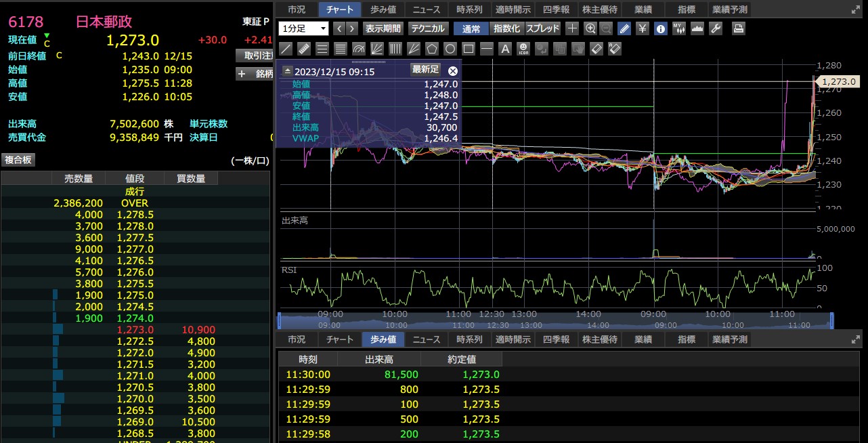Open the 株主優待 tab in lower panel
This screenshot has width=868, height=443.
600,339
